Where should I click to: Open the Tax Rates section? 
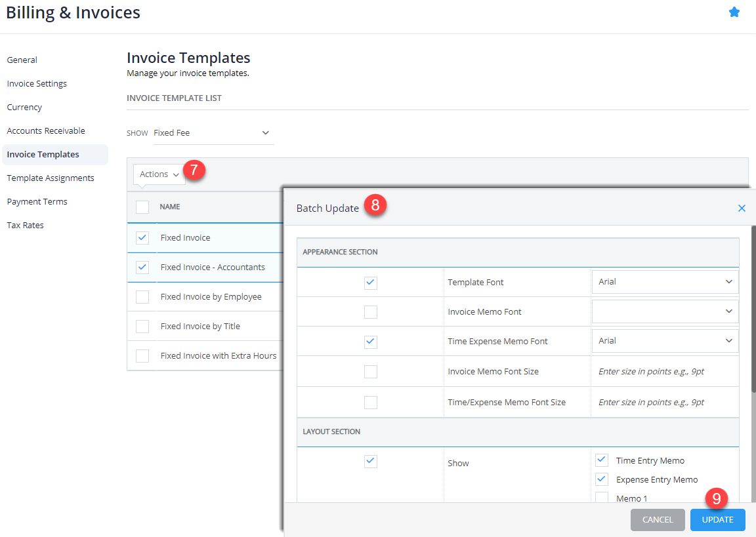[x=25, y=225]
